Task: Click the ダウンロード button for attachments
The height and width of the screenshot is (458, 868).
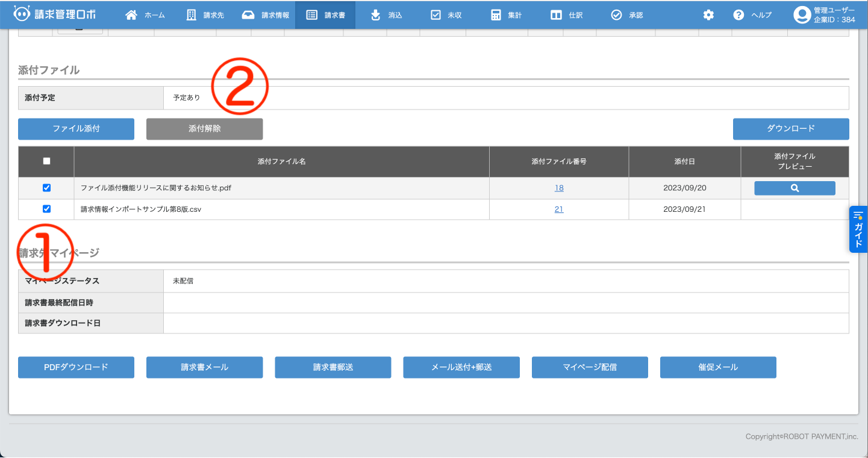Action: pyautogui.click(x=790, y=129)
